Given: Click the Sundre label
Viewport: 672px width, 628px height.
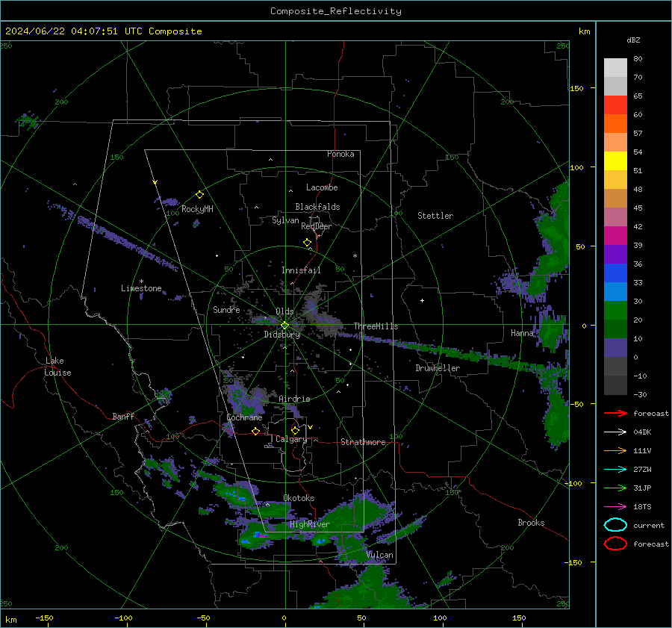Looking at the screenshot, I should [x=226, y=309].
